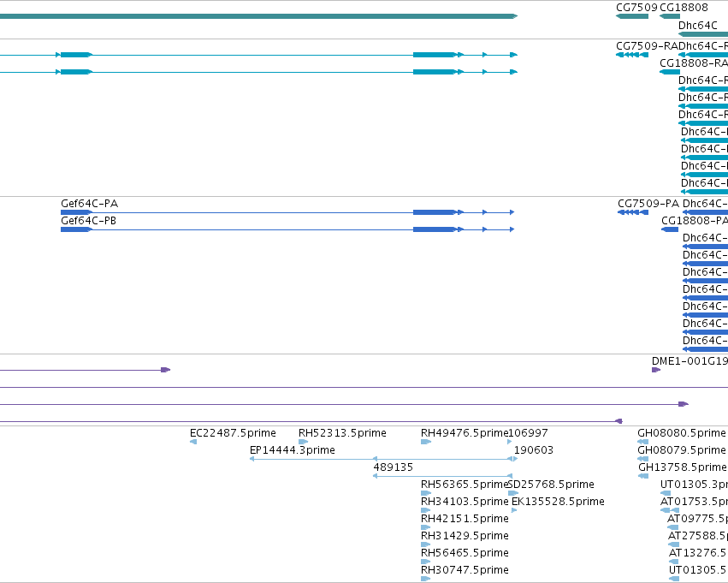728x583 pixels.
Task: Select the UT01305.3prime EST feature
Action: pos(666,493)
